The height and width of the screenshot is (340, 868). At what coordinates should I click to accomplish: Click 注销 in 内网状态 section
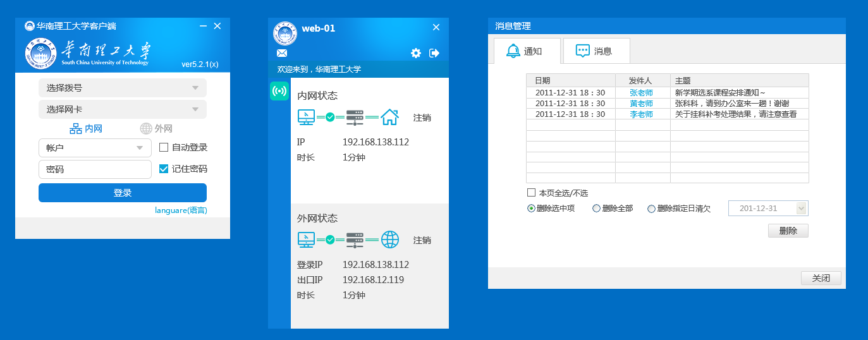click(422, 118)
